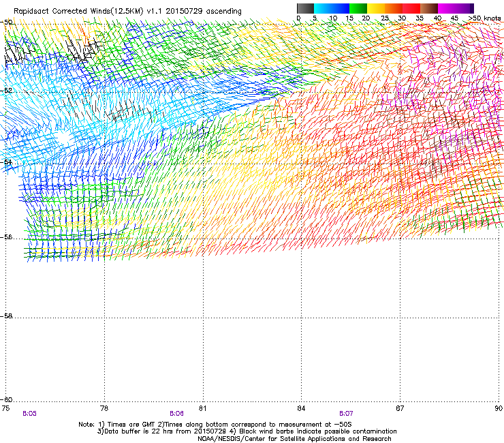
Task: Click the '45' legend scale label
Action: click(x=454, y=18)
